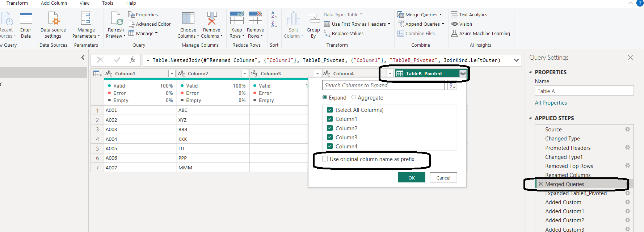Click the Remove Rows icon
The height and width of the screenshot is (232, 644).
pos(255,18)
